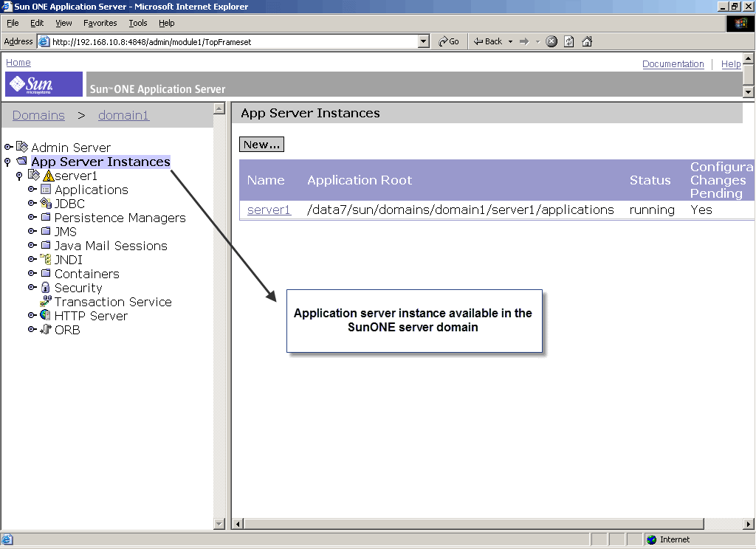Click the Persistence Managers folder icon
Viewport: 756px width, 549px height.
pyautogui.click(x=46, y=217)
